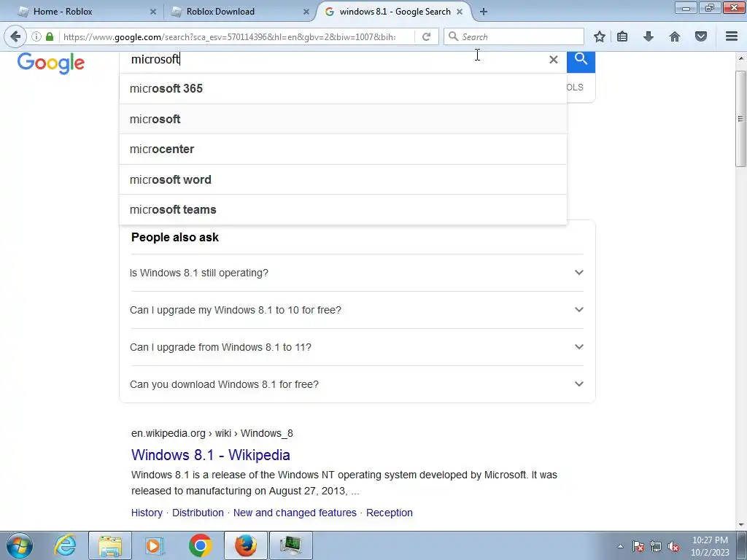Reload the page with the refresh icon

click(426, 36)
